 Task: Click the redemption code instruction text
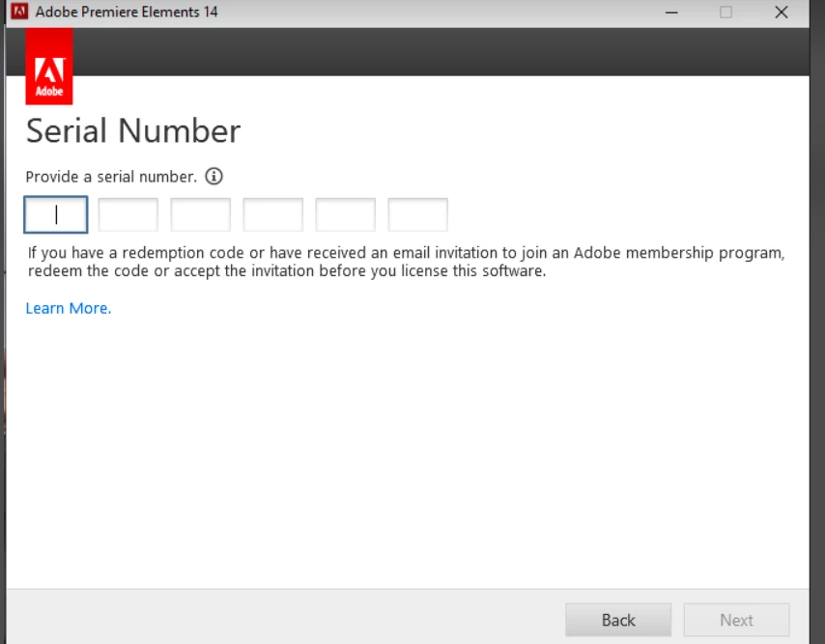point(406,262)
